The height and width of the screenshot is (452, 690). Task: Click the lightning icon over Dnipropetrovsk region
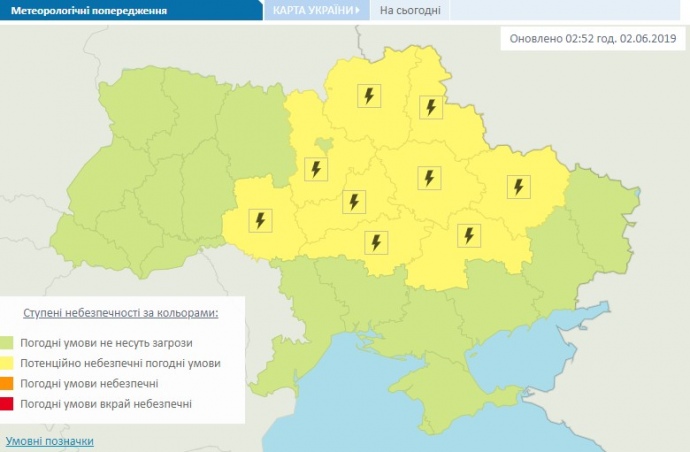(467, 235)
